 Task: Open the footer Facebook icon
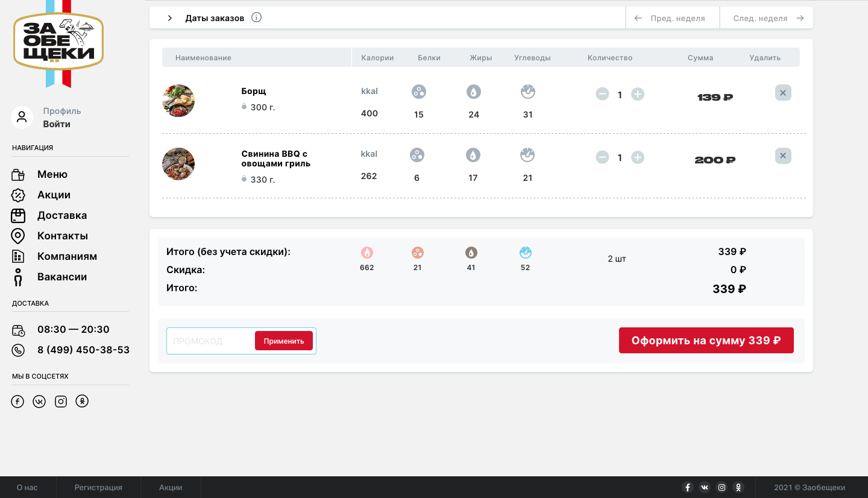(x=687, y=487)
